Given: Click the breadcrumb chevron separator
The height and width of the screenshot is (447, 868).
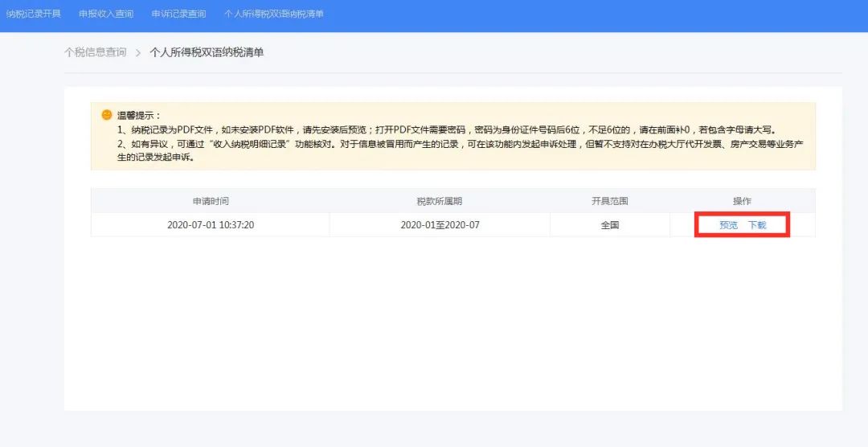Looking at the screenshot, I should (138, 53).
